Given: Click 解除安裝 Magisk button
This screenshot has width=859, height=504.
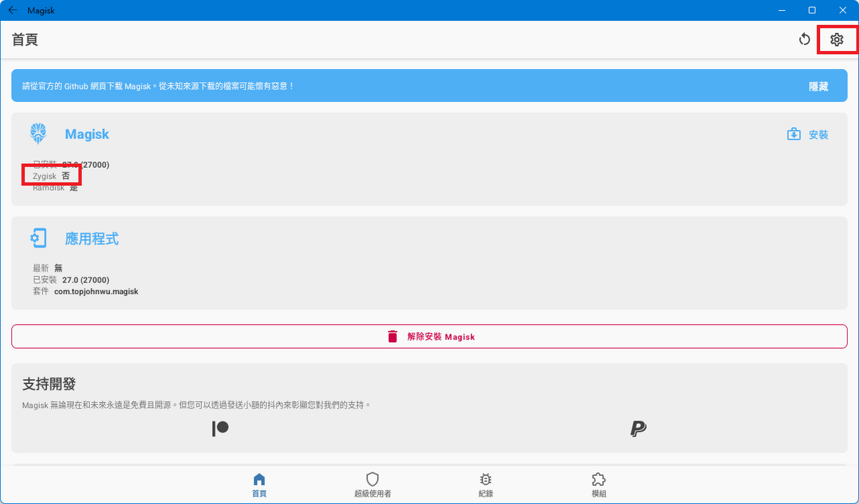Looking at the screenshot, I should pos(429,336).
